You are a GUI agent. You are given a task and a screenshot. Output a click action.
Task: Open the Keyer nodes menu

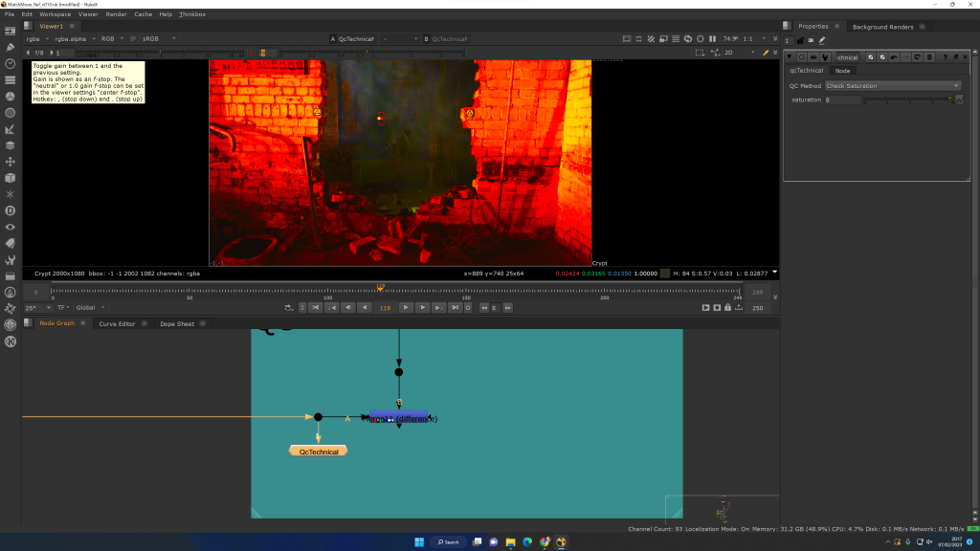click(x=10, y=129)
